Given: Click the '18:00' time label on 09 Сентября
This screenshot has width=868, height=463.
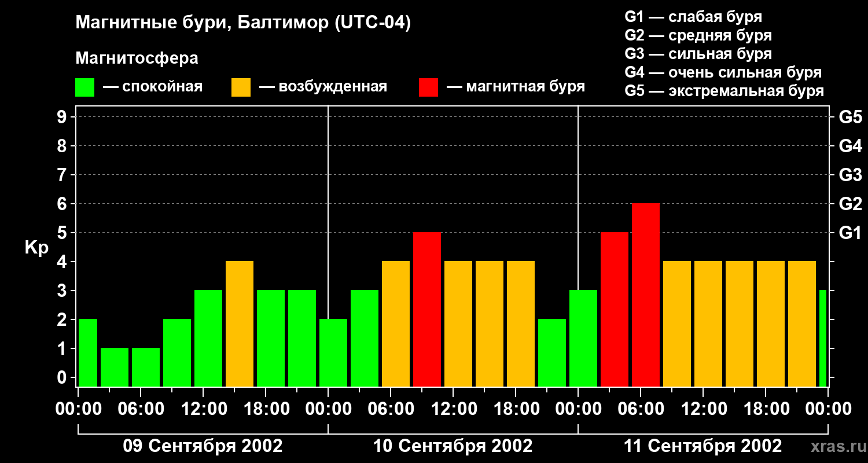Looking at the screenshot, I should (266, 409).
